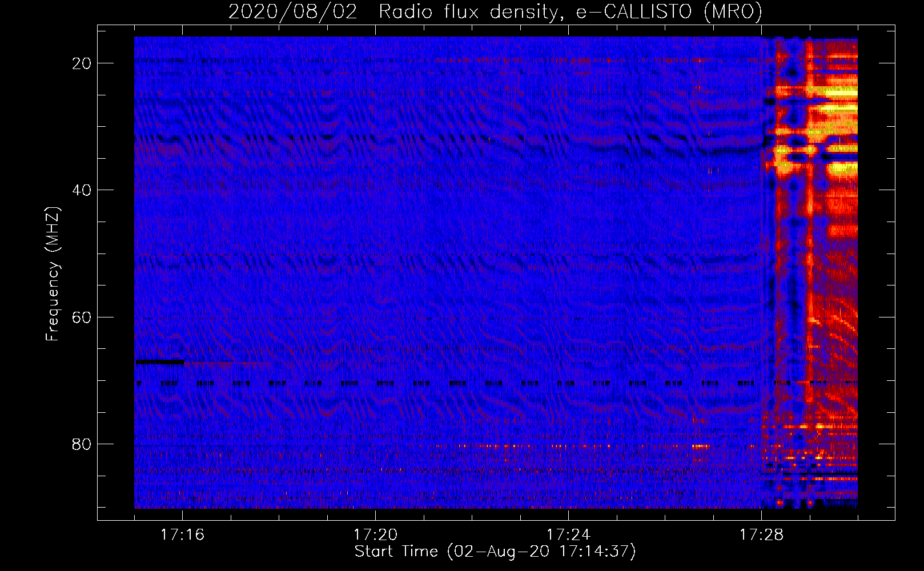Screen dimensions: 924x571
Task: Click the 17:28 time tick label
Action: [x=761, y=534]
